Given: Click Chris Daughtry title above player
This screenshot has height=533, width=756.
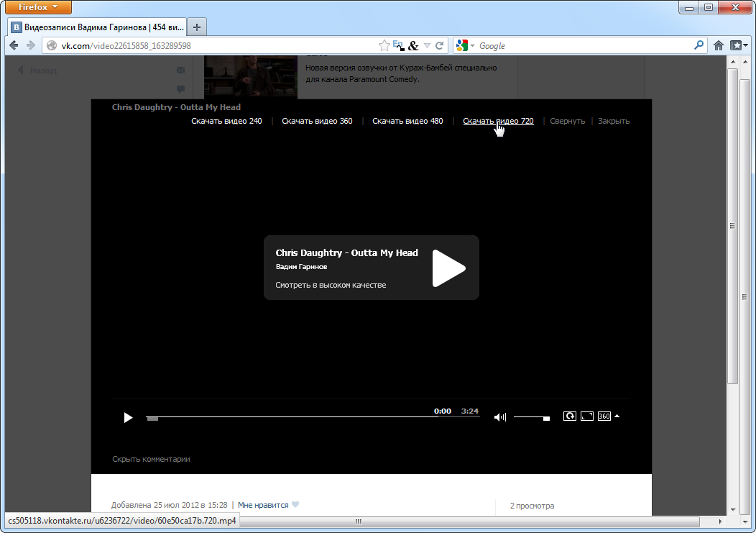Looking at the screenshot, I should (176, 107).
